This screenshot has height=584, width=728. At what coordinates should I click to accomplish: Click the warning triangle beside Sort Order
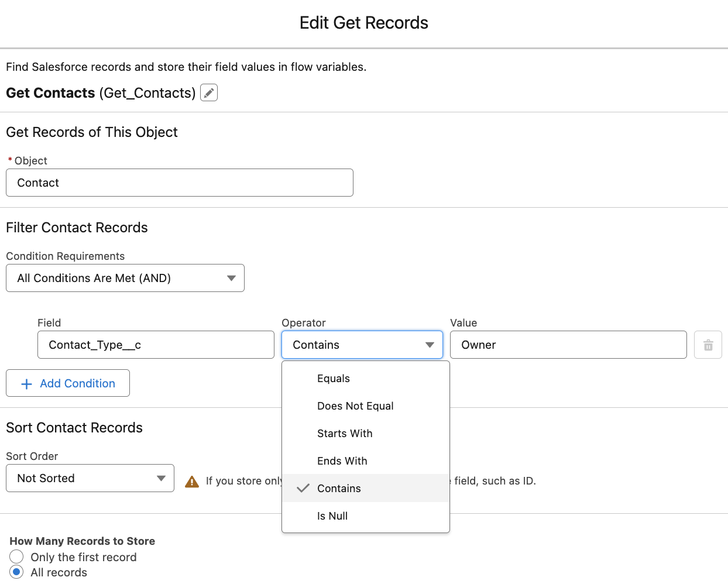click(x=191, y=480)
